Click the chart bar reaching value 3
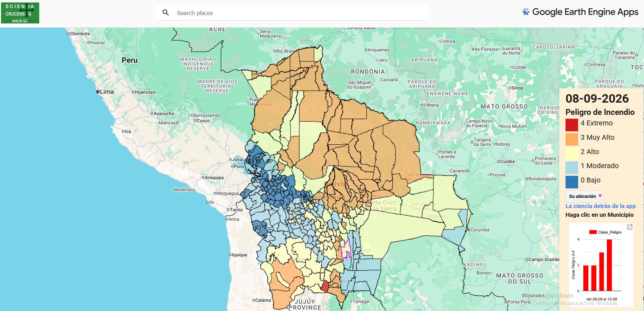644x311 pixels. tap(601, 271)
